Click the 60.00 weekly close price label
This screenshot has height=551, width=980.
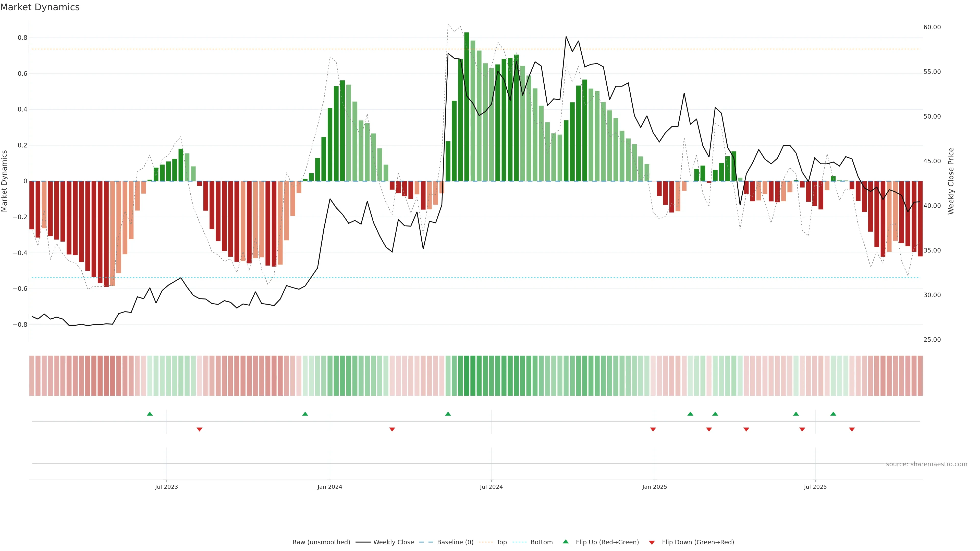point(932,27)
